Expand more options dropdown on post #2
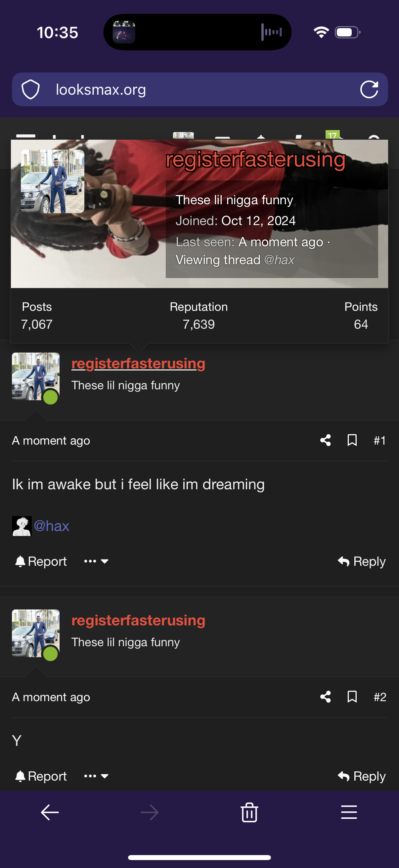Screen dimensions: 399x868 pos(96,776)
